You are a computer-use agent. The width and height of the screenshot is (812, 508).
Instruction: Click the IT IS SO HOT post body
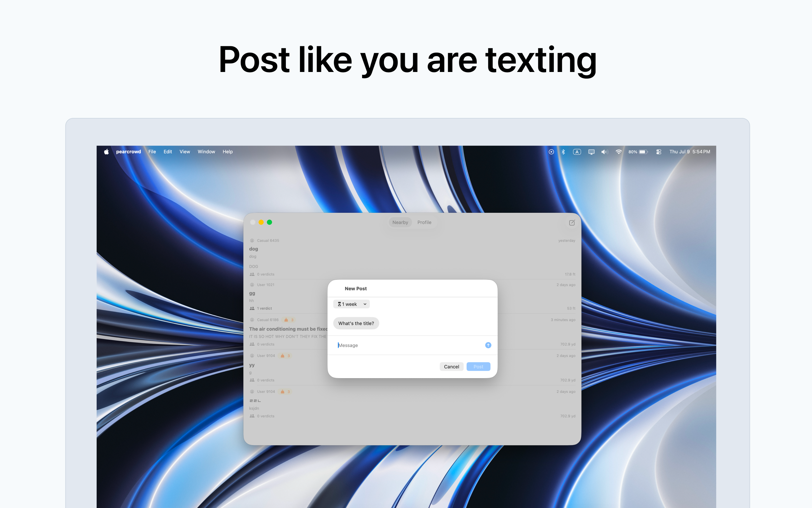(288, 337)
